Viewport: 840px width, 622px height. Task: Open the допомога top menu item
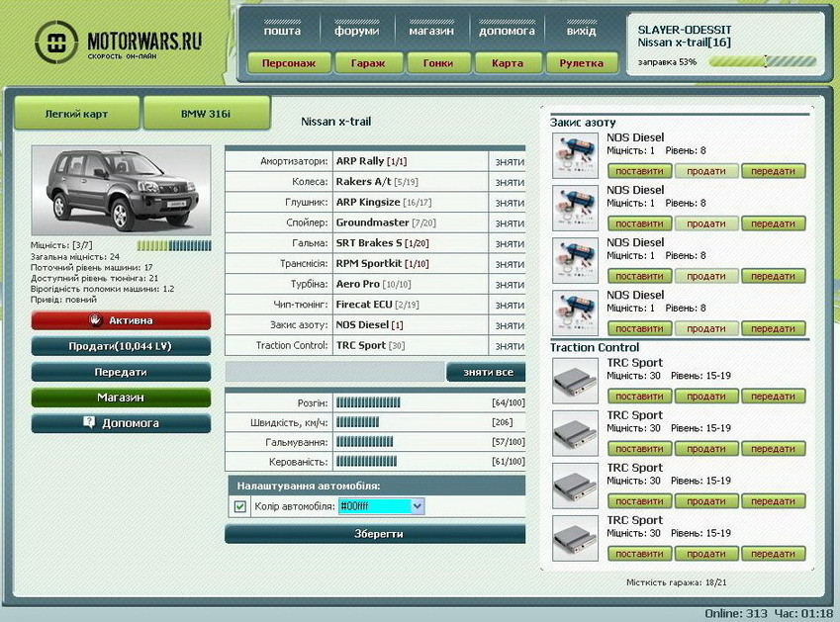point(507,31)
